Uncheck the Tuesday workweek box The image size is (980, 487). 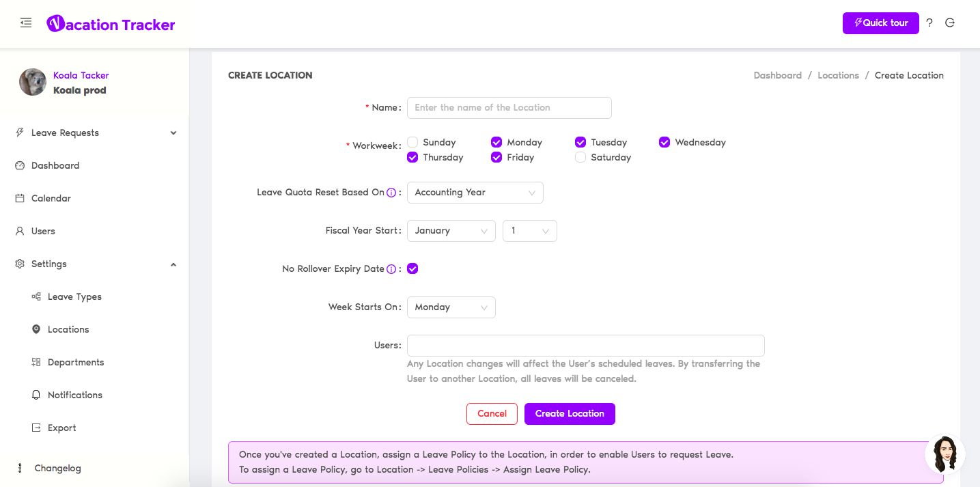580,142
